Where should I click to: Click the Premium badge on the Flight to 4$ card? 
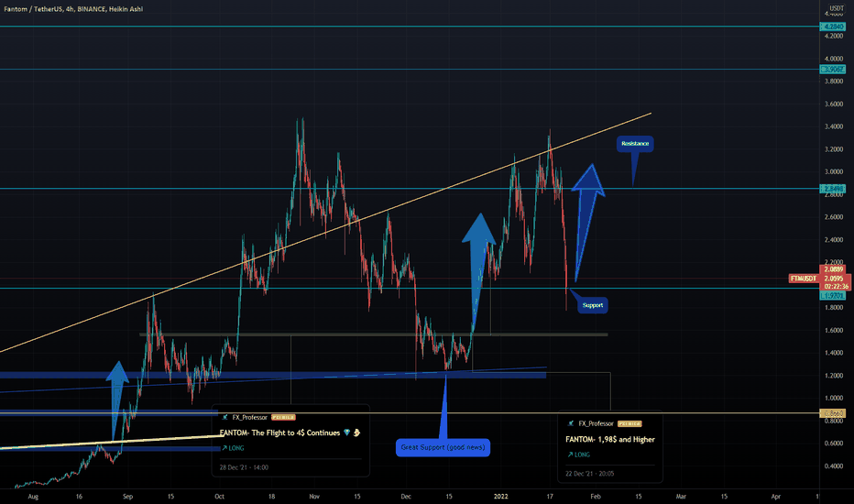(x=283, y=417)
